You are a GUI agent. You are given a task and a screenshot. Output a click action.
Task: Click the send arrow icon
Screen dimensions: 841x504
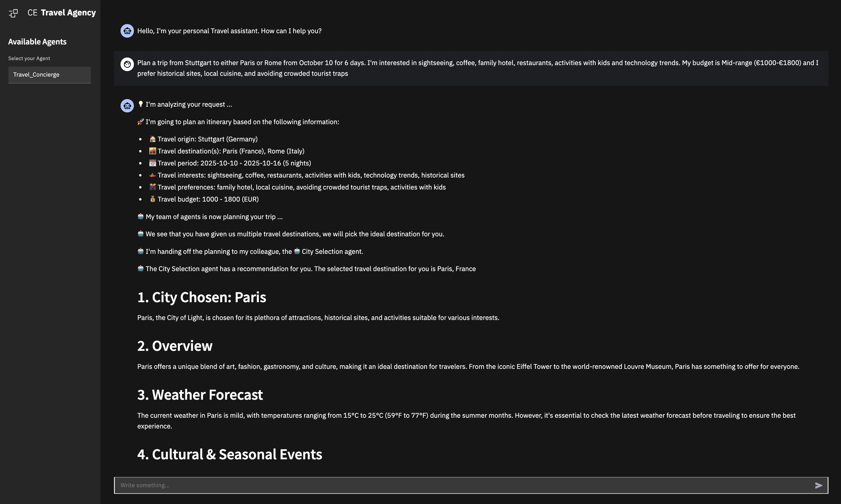819,485
